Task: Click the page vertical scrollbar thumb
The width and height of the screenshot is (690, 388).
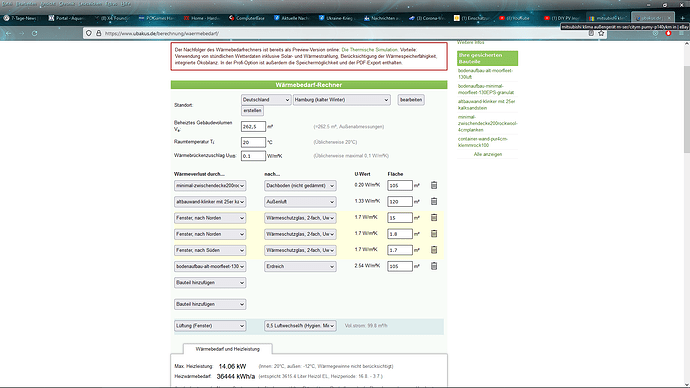Action: click(686, 109)
